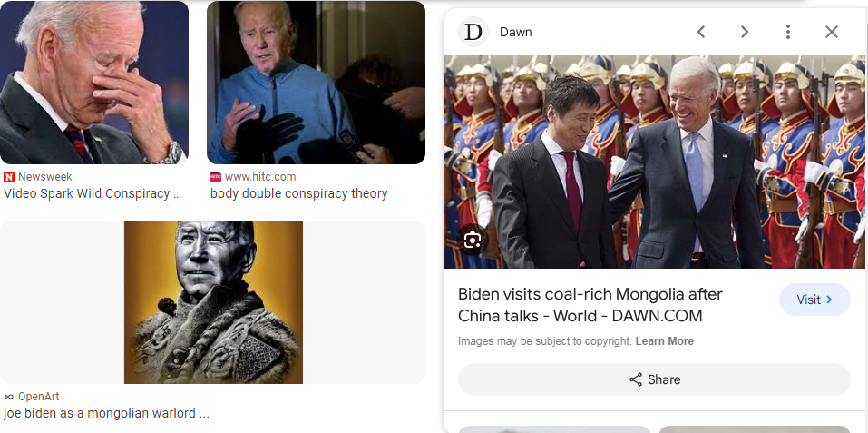Open the joe biden as a mongolian warlord caption
This screenshot has height=433, width=868.
pos(106,413)
